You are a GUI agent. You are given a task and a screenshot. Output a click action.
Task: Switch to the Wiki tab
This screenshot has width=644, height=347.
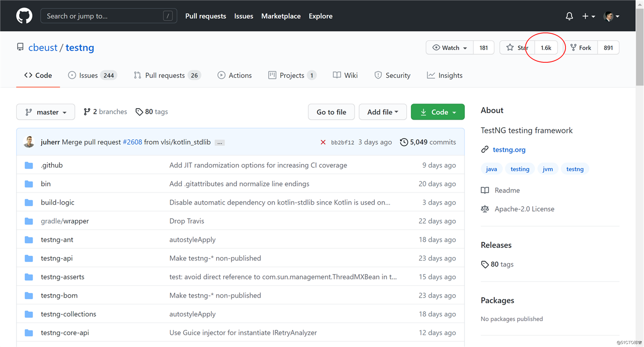pyautogui.click(x=345, y=75)
